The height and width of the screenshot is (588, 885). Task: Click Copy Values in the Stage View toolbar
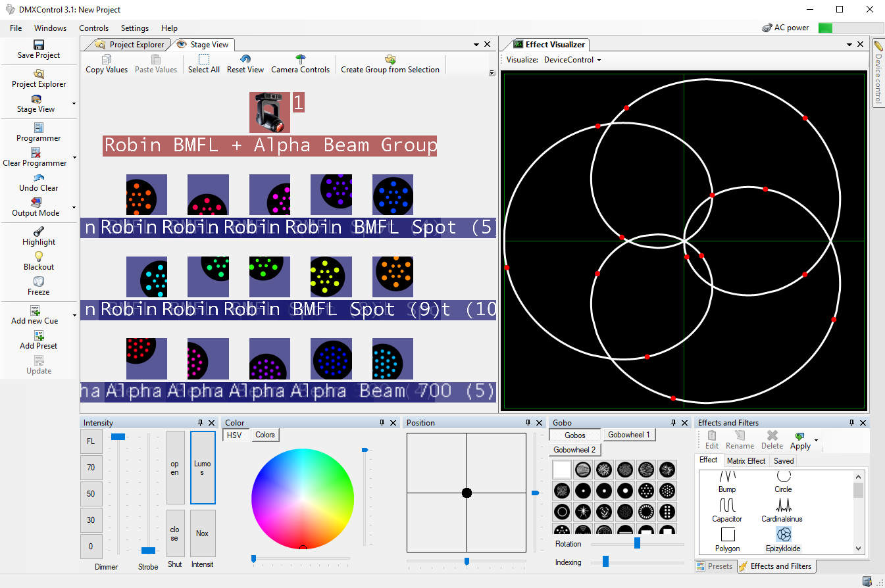click(107, 64)
